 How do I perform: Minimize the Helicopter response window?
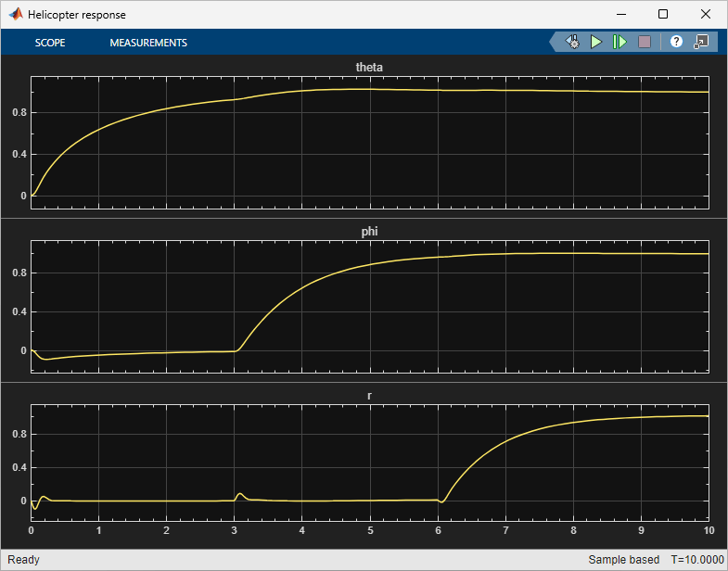coord(619,15)
